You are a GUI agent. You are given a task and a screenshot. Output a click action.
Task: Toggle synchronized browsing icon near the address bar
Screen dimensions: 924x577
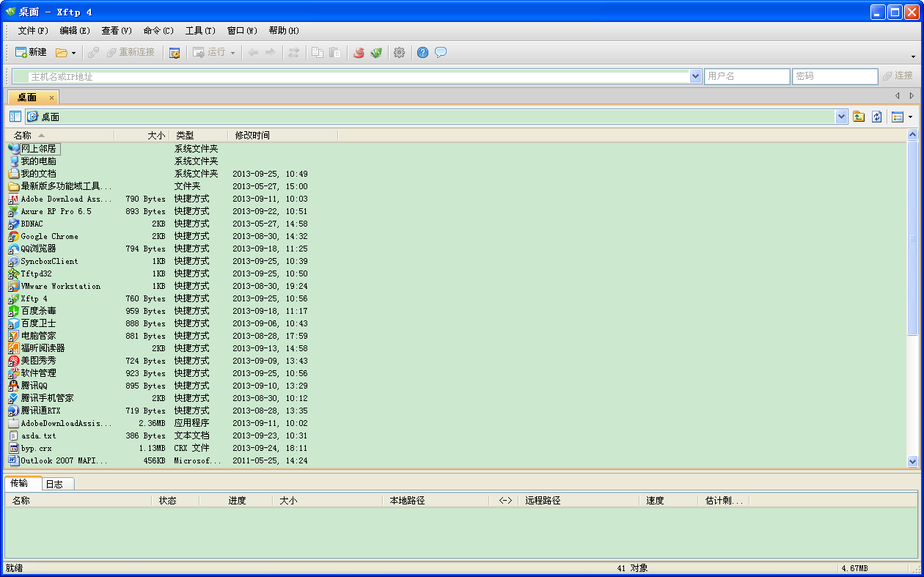coord(293,52)
